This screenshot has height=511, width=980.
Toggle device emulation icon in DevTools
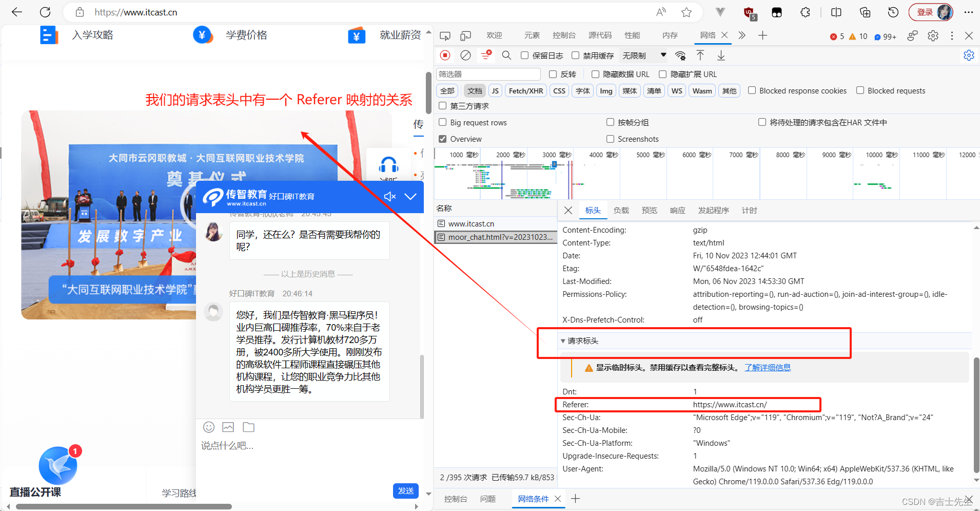point(465,35)
